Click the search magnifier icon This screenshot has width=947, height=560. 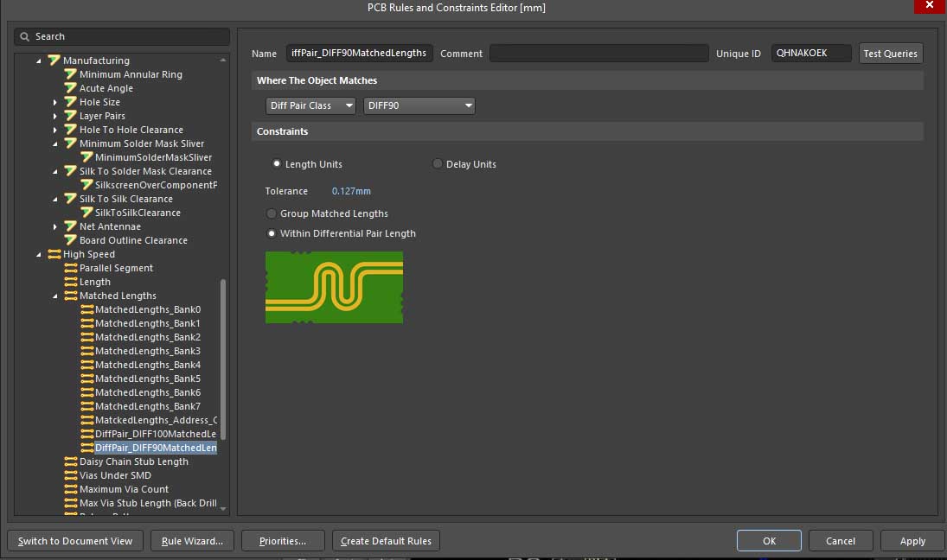[x=26, y=36]
